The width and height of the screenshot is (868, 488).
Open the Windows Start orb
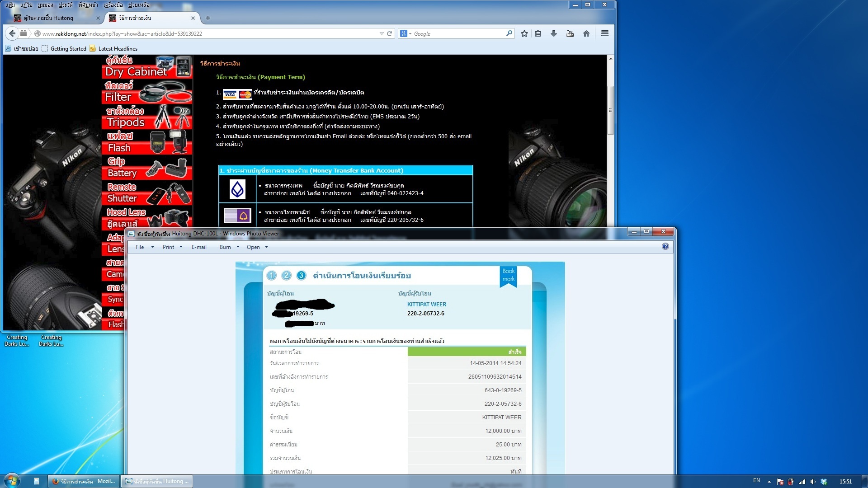click(x=12, y=481)
